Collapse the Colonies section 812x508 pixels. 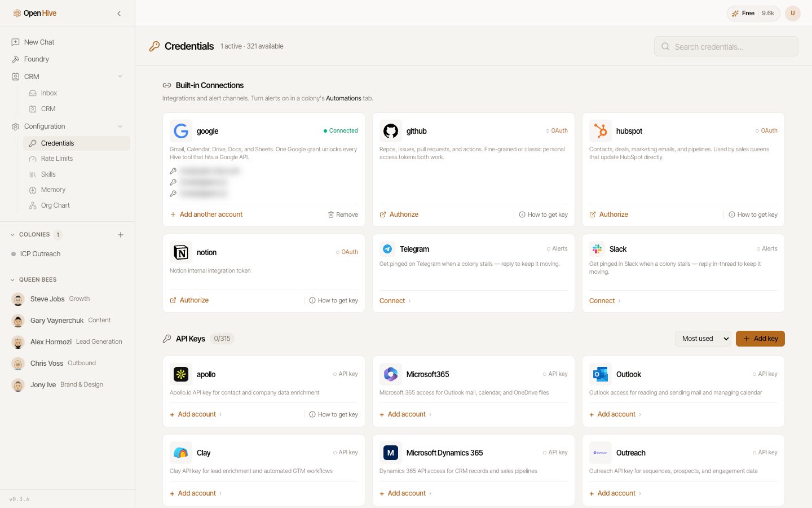(12, 235)
